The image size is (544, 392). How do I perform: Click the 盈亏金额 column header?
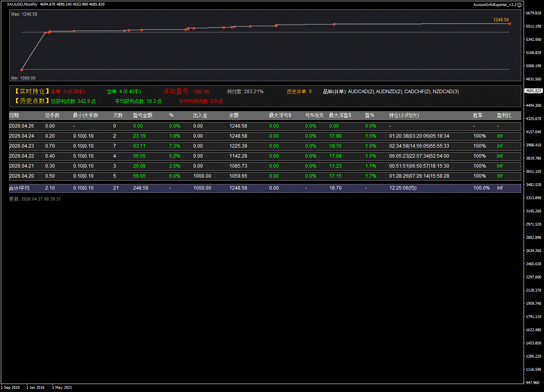(x=142, y=115)
